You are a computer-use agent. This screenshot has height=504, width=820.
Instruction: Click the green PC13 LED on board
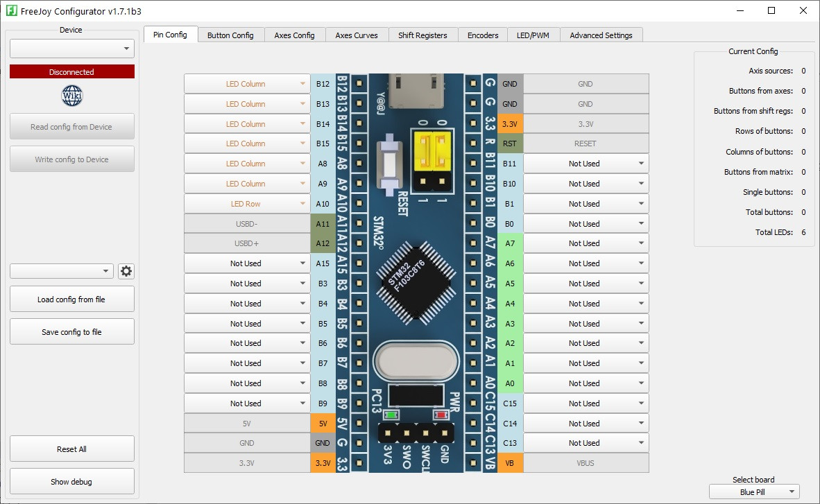[x=391, y=415]
